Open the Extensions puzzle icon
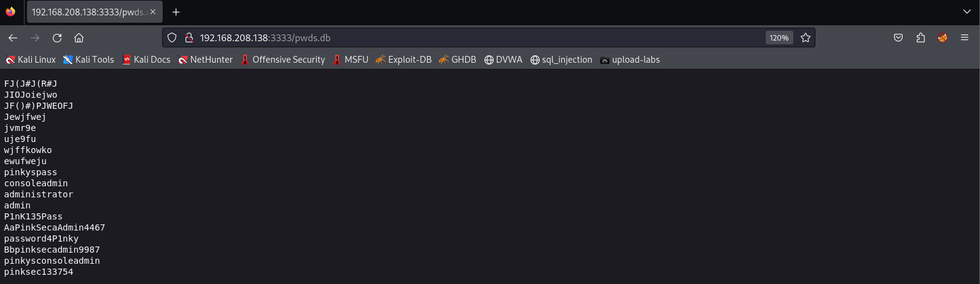 (920, 38)
